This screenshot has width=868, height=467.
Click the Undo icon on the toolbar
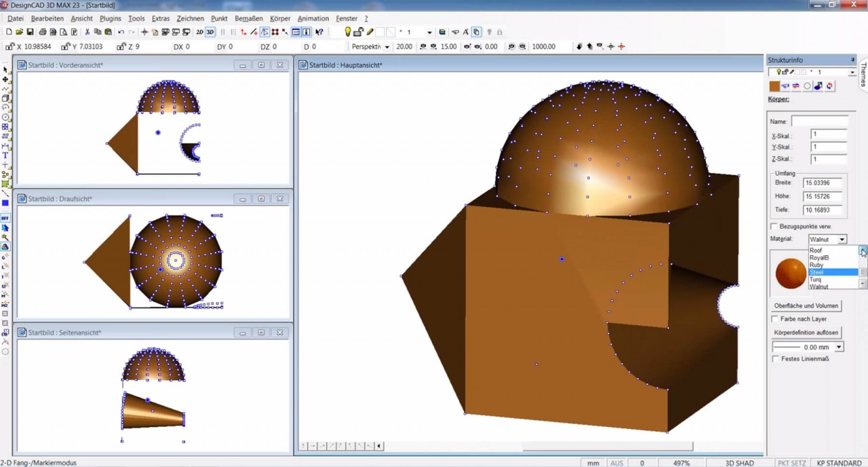click(120, 32)
